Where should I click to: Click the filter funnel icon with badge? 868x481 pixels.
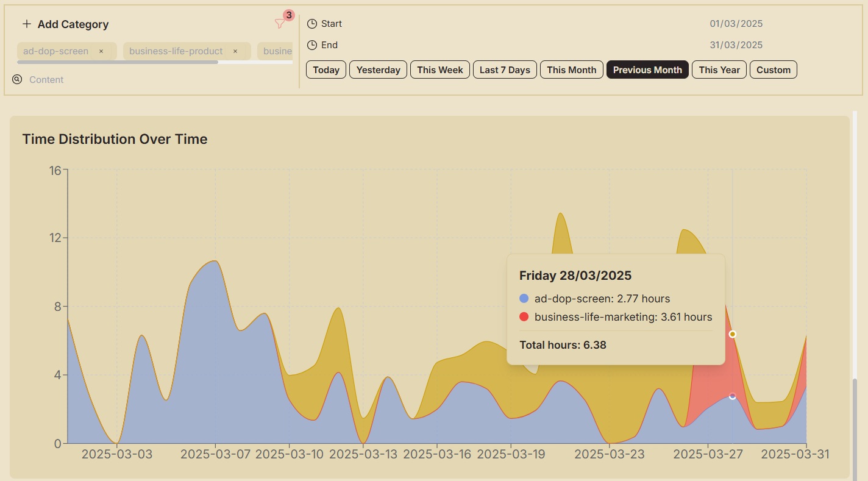pos(280,24)
